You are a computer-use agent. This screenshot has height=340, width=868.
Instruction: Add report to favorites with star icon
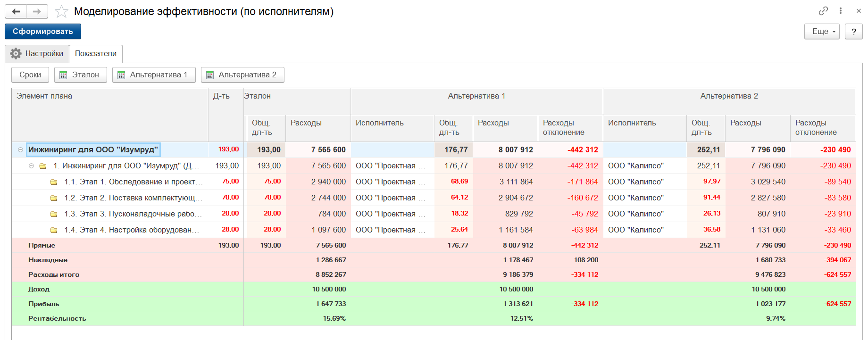click(61, 12)
